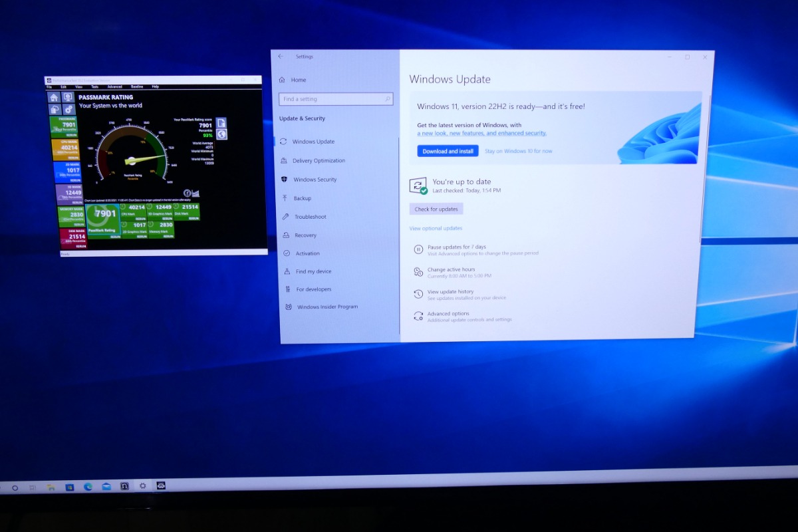Click the bar chart icon below gauge

point(196,193)
